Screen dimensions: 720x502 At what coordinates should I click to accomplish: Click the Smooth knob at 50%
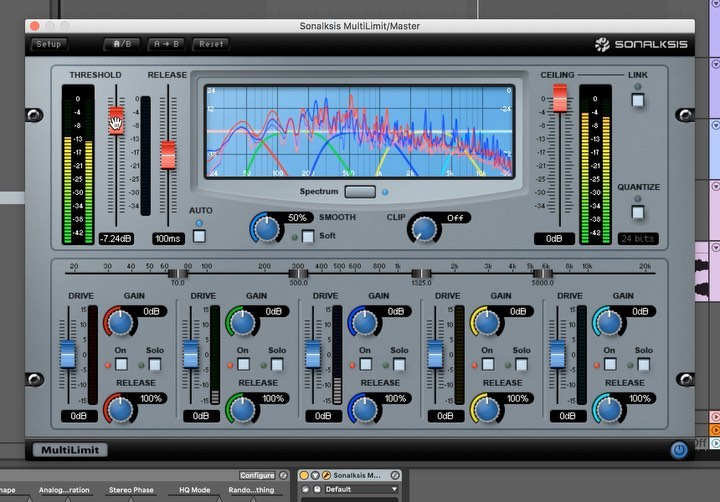tap(266, 228)
